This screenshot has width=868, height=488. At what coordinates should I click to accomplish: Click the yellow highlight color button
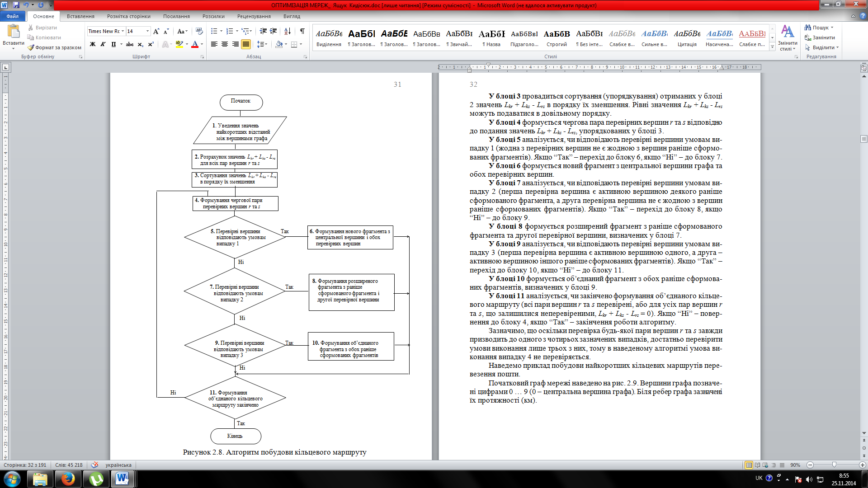tap(179, 44)
